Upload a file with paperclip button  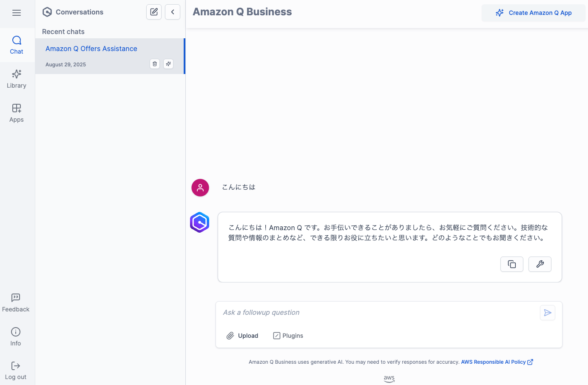tap(242, 336)
